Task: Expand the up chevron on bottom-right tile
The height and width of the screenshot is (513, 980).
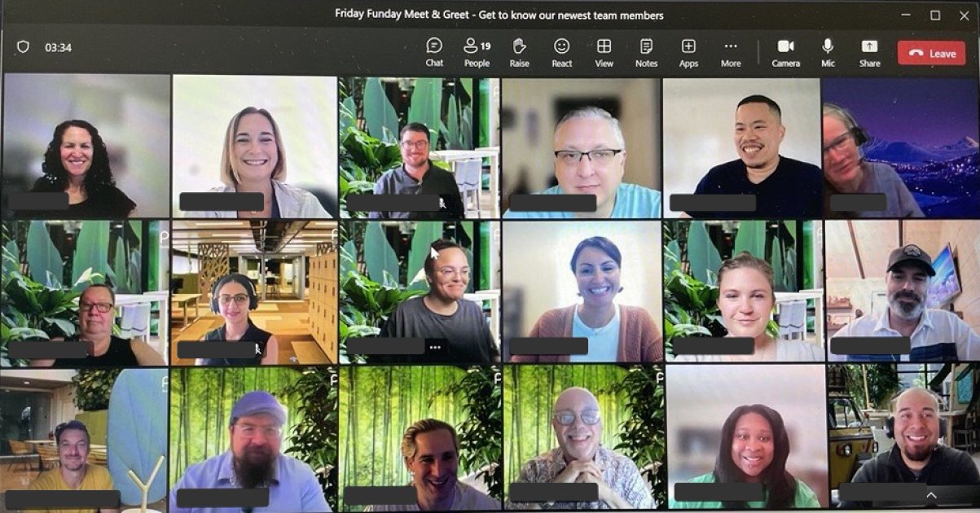Action: (x=931, y=494)
